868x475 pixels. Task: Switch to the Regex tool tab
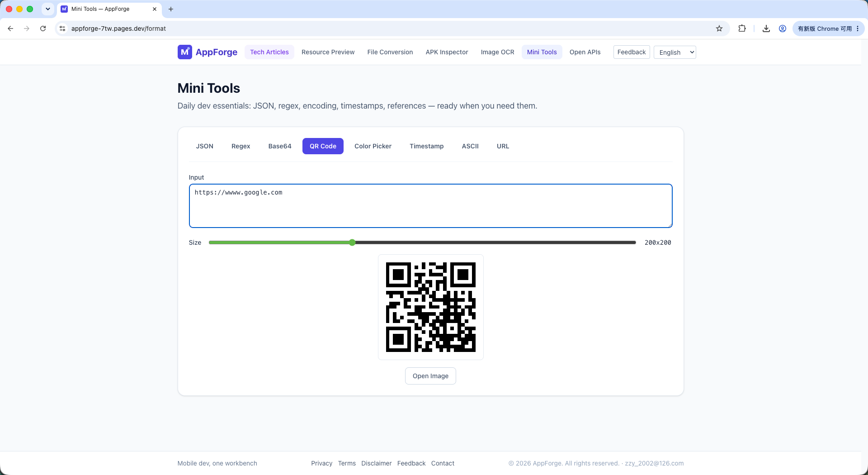(241, 146)
